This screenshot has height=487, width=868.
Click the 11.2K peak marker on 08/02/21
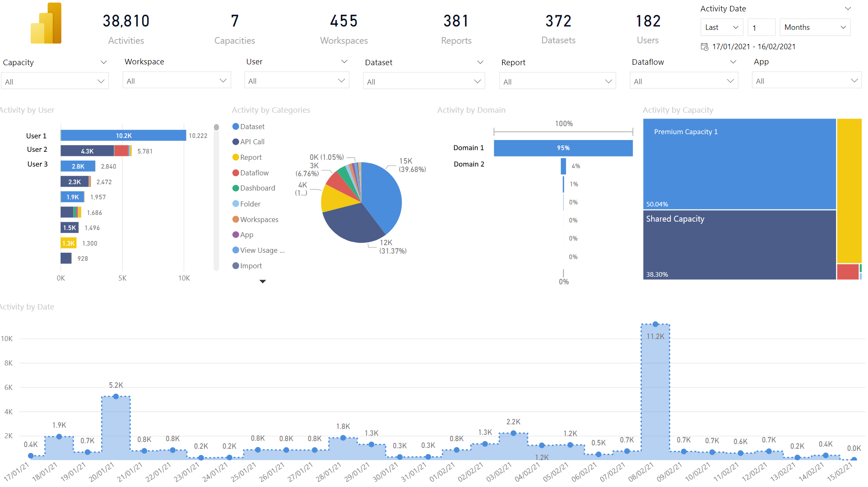(655, 324)
